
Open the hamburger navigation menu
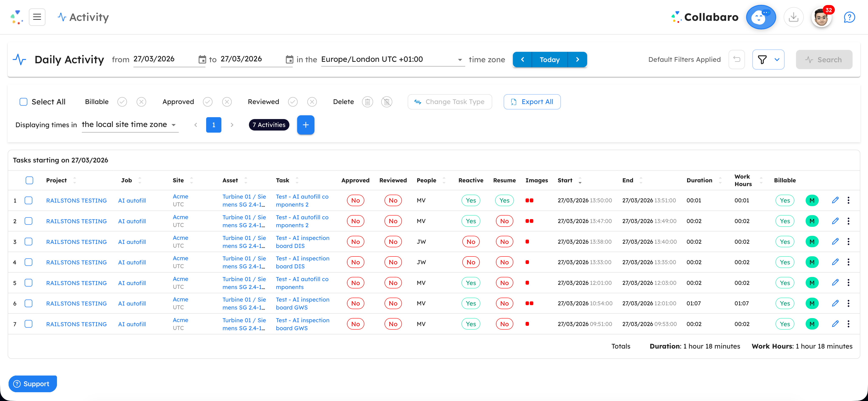click(37, 17)
